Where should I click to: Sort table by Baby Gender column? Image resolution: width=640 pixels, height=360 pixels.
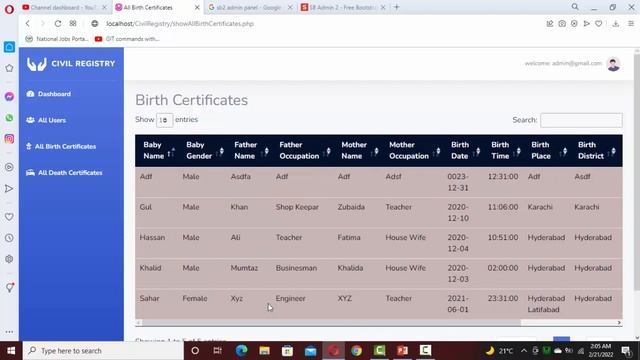pos(202,150)
